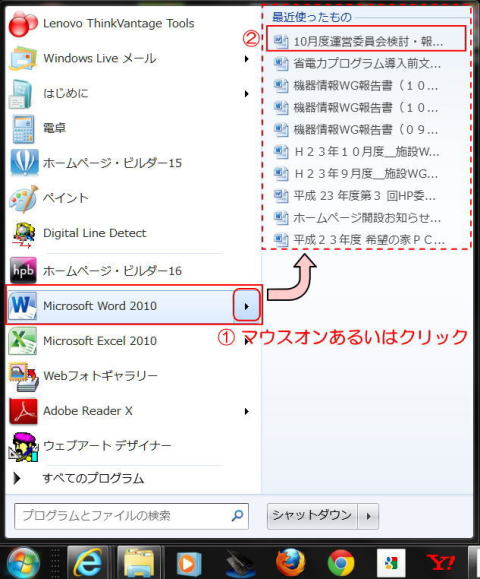The width and height of the screenshot is (480, 579).
Task: Launch the 電卓 calculator icon
Action: (x=23, y=129)
